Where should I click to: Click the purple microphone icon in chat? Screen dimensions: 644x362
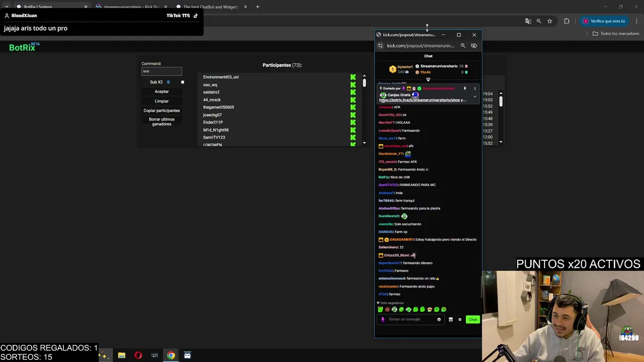pyautogui.click(x=383, y=319)
